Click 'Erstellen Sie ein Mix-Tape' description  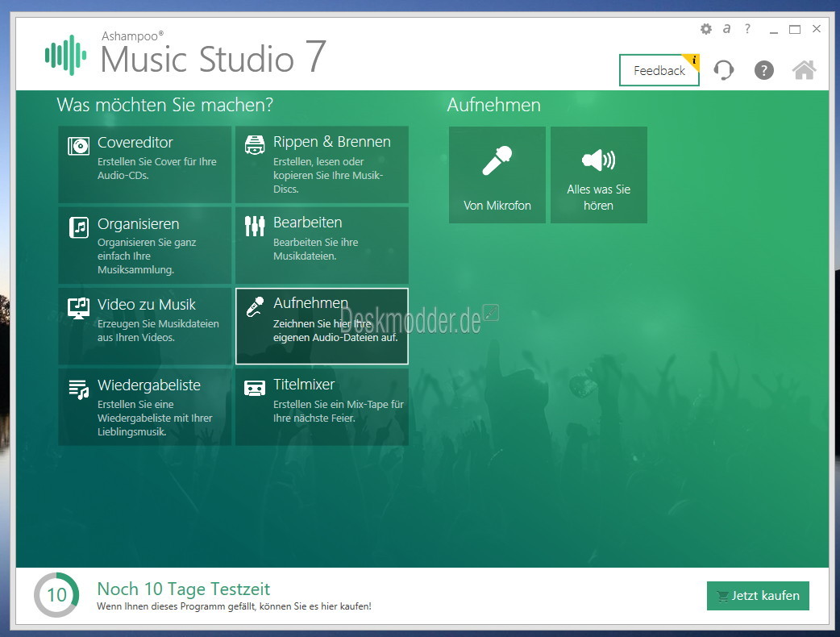click(339, 411)
